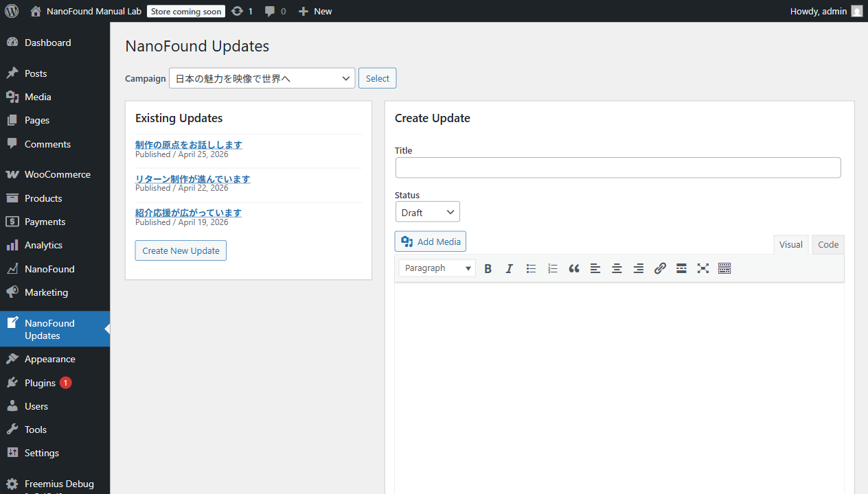Toggle fullscreen editor mode

(703, 268)
